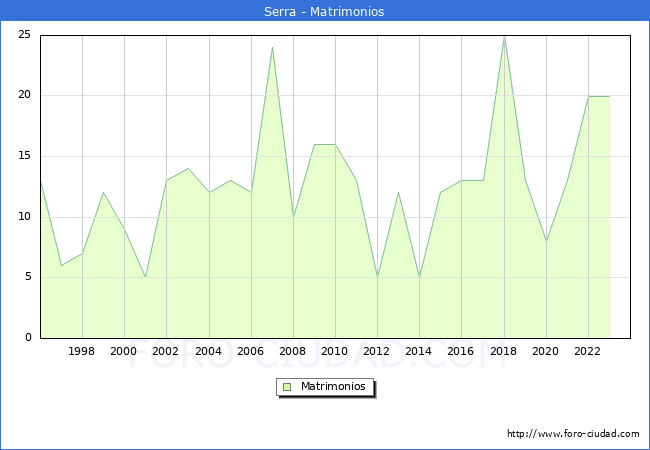
Task: Click the y-axis value 10
Action: 24,216
